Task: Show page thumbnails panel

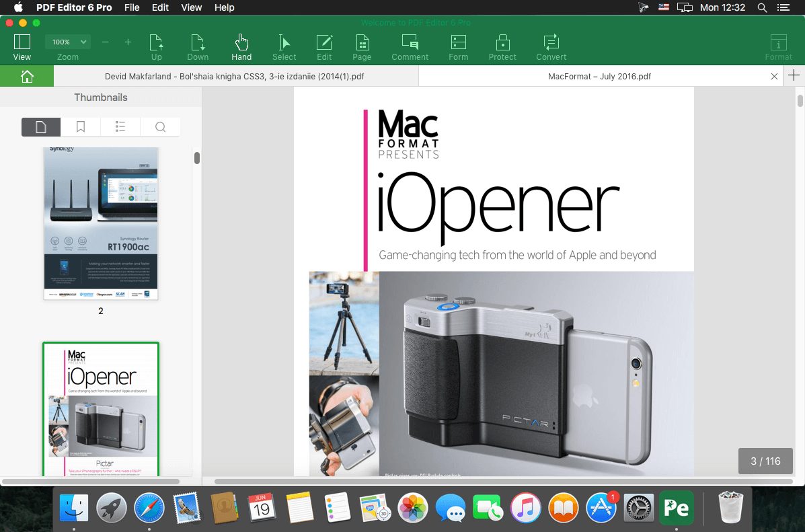Action: 41,127
